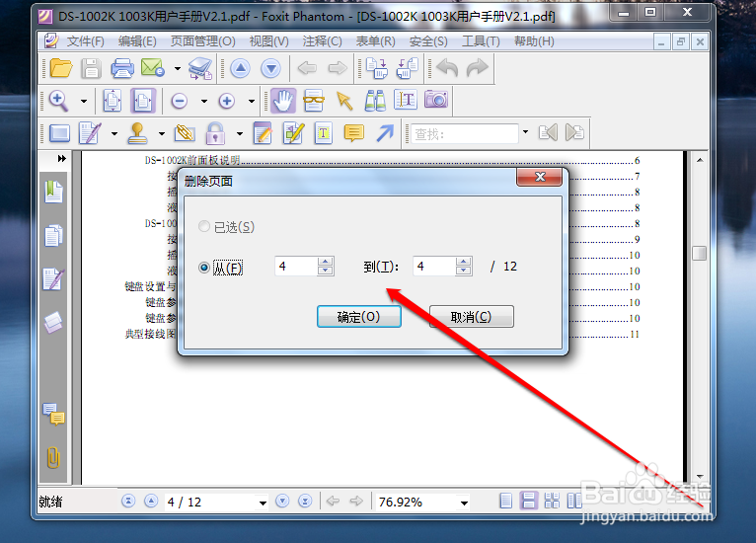Click the 取消(C) button
Screen dimensions: 756x543
point(471,317)
